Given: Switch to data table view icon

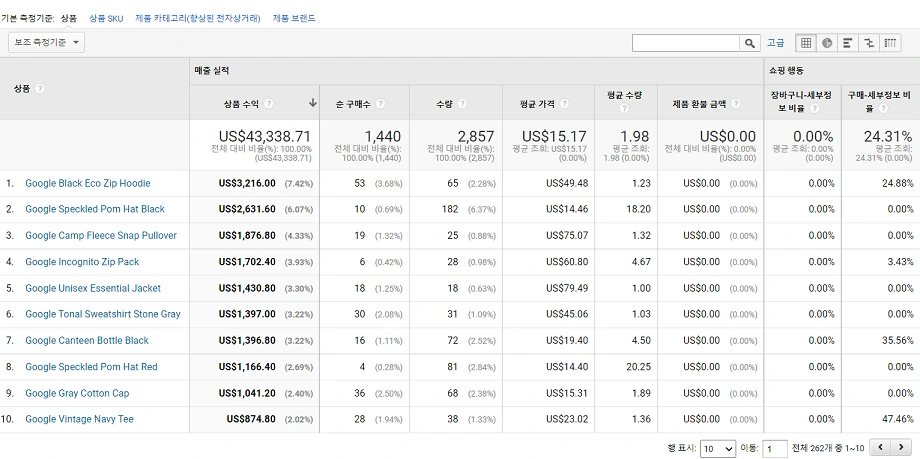Looking at the screenshot, I should point(806,43).
